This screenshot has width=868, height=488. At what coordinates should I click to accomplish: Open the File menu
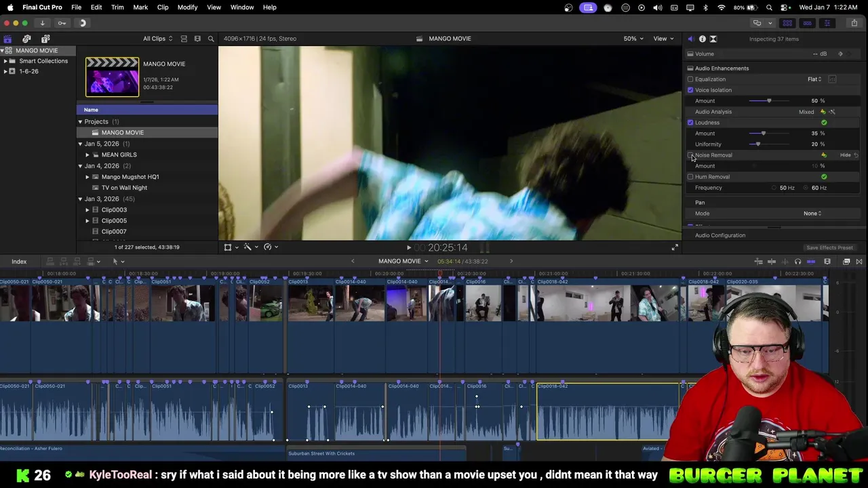77,7
